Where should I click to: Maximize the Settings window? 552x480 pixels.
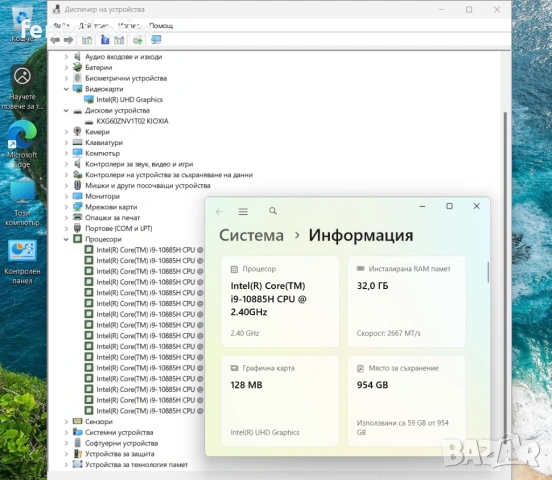pos(450,206)
